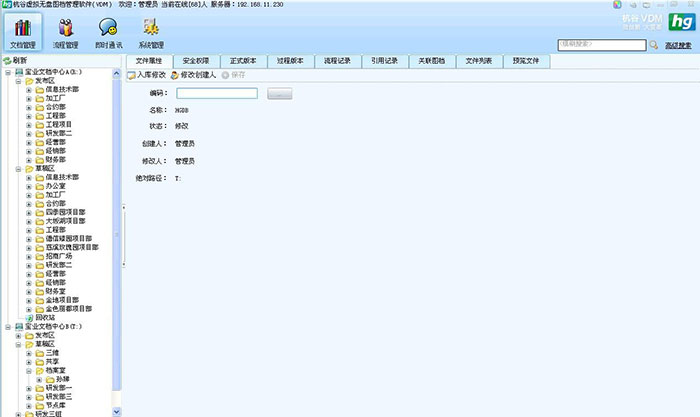This screenshot has height=417, width=700.
Task: Switch to the 关联图档 tab
Action: click(x=432, y=61)
